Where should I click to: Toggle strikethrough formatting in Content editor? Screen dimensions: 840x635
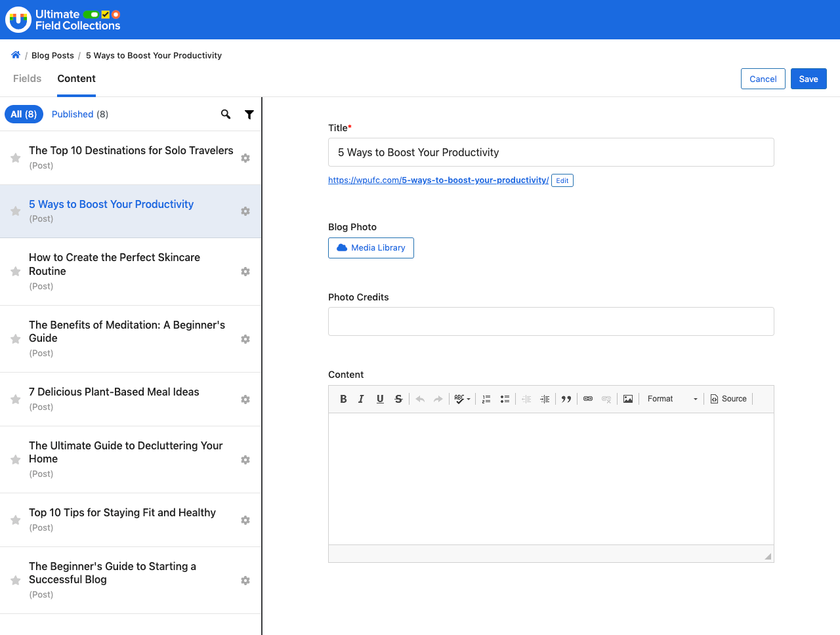[x=398, y=399]
